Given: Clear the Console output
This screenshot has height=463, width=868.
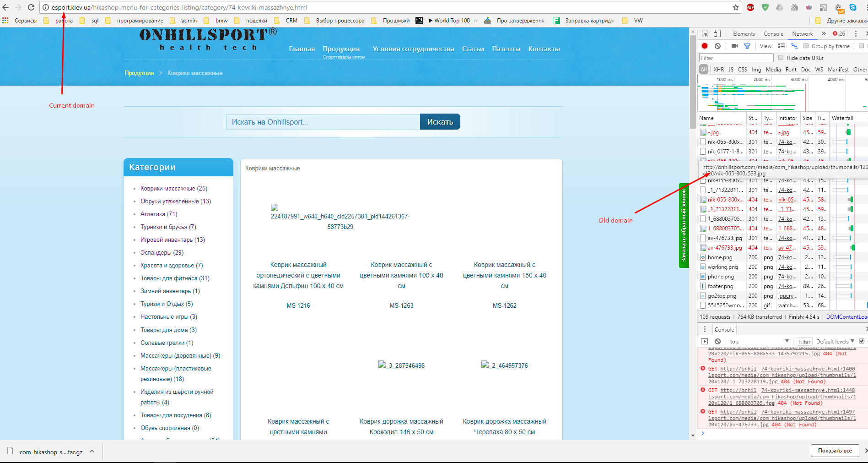Looking at the screenshot, I should (x=717, y=341).
